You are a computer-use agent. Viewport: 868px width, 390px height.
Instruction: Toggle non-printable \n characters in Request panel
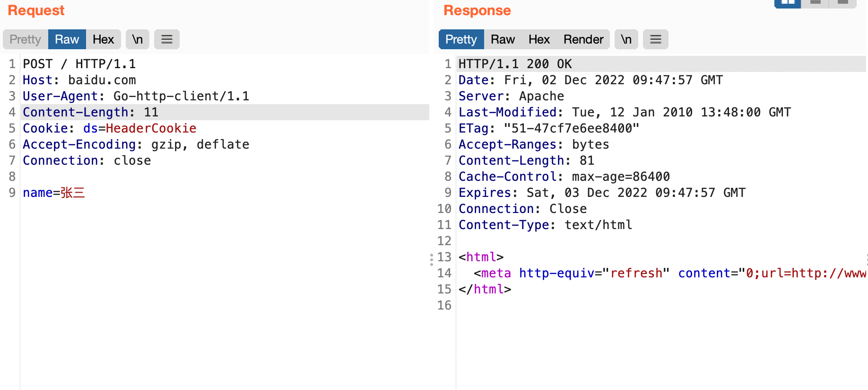point(138,39)
